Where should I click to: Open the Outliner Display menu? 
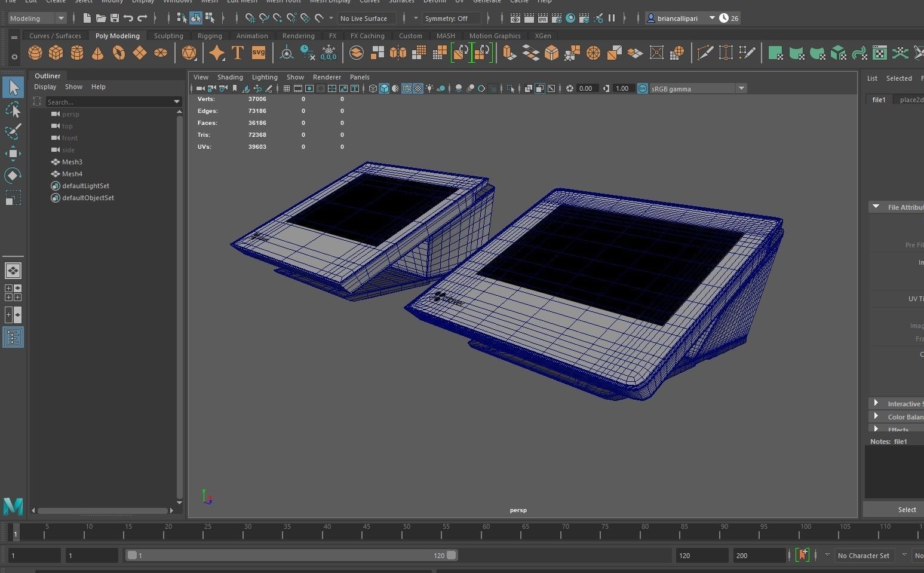tap(45, 87)
